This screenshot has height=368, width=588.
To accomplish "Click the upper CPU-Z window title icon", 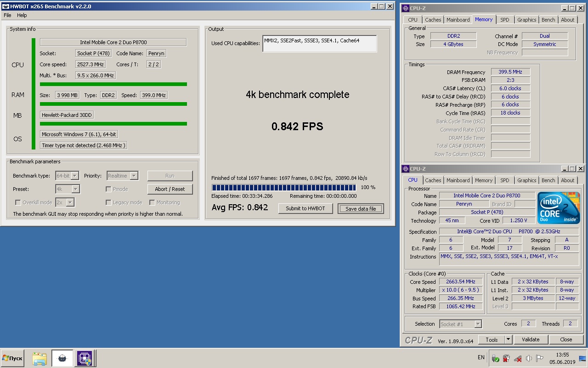I will tap(405, 8).
